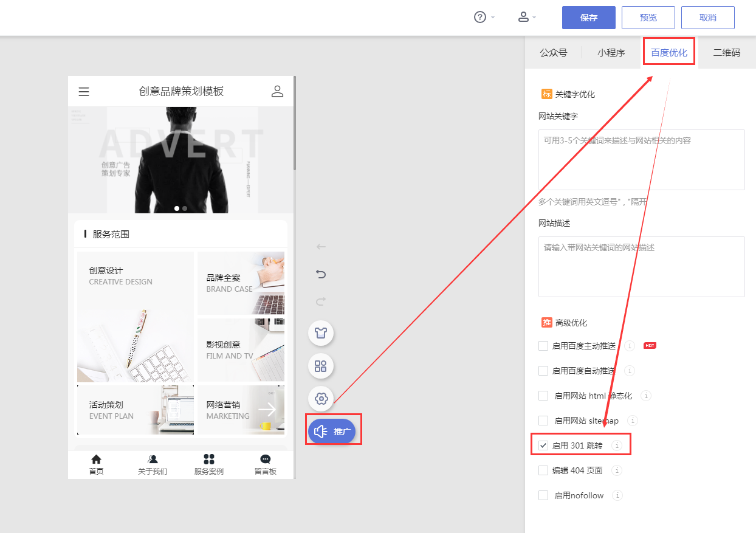
Task: Enable 启用百度主动推送 checkbox
Action: pos(543,346)
